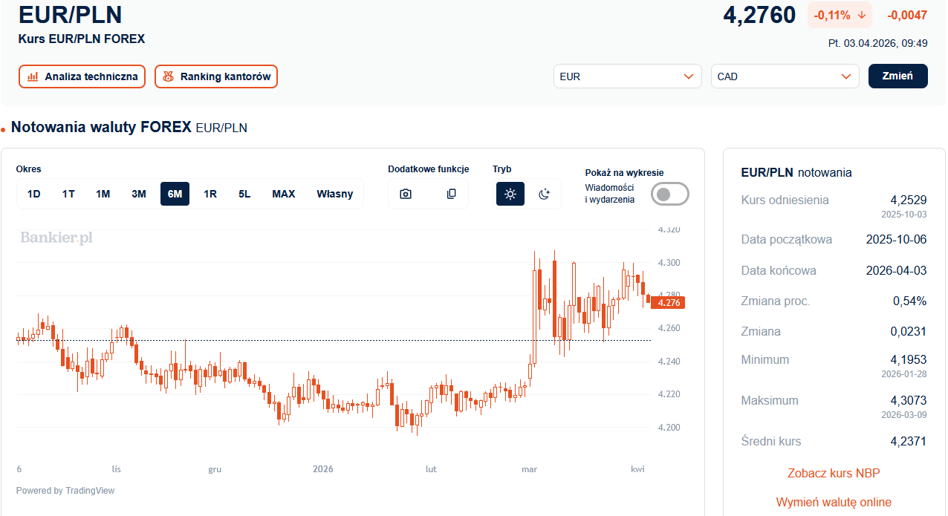948x516 pixels.
Task: Click the 2026 label on the time axis
Action: click(323, 469)
